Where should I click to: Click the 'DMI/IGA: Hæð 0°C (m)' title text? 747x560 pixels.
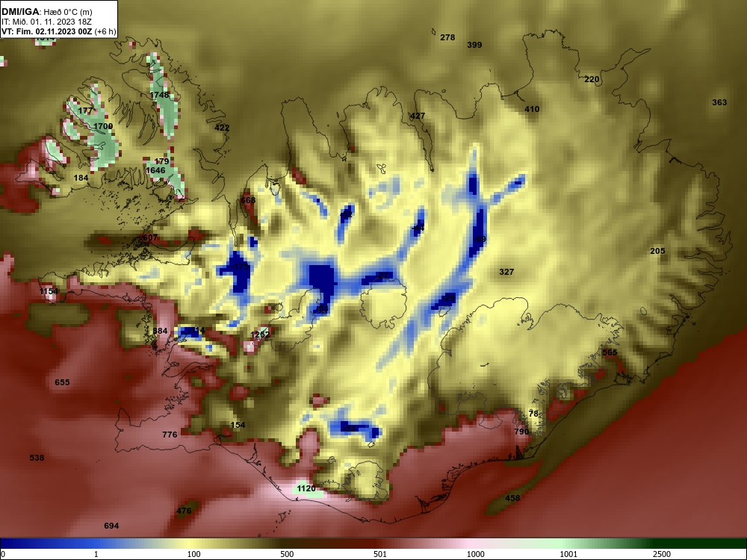pos(46,12)
